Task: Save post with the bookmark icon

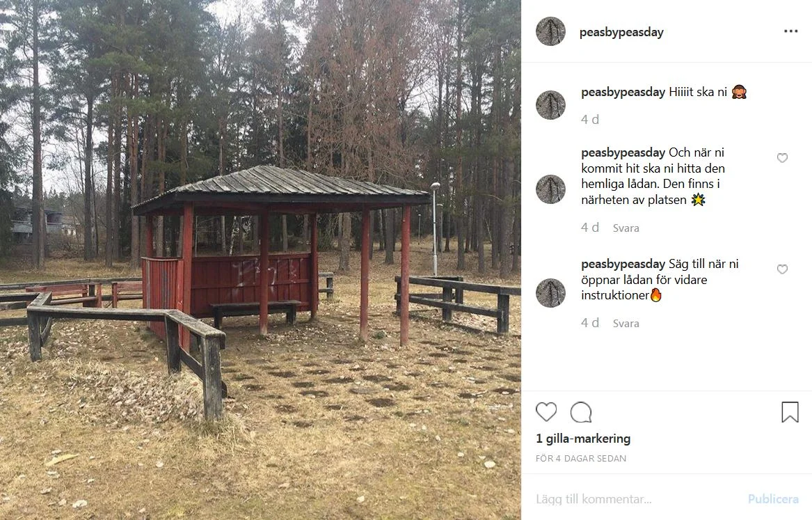Action: (x=790, y=412)
